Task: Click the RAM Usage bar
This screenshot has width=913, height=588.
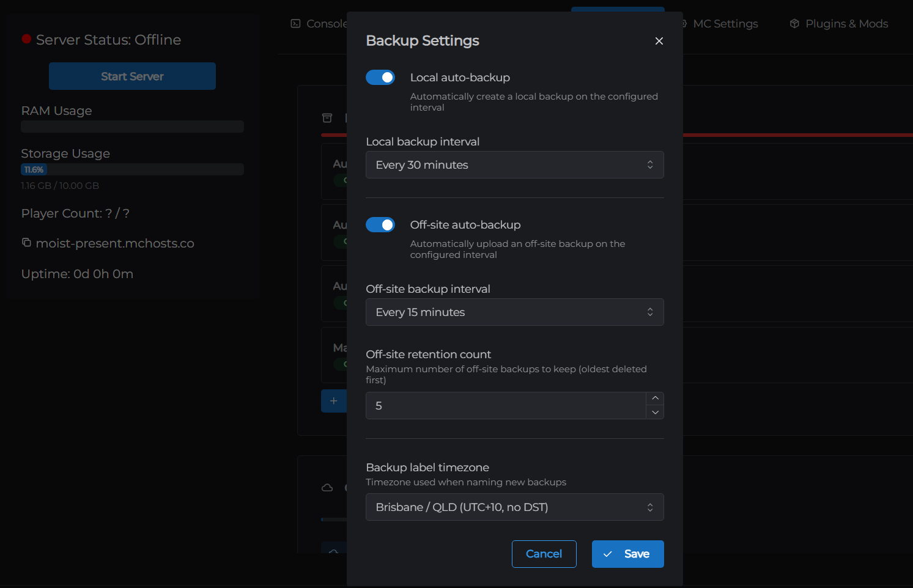Action: pyautogui.click(x=132, y=127)
